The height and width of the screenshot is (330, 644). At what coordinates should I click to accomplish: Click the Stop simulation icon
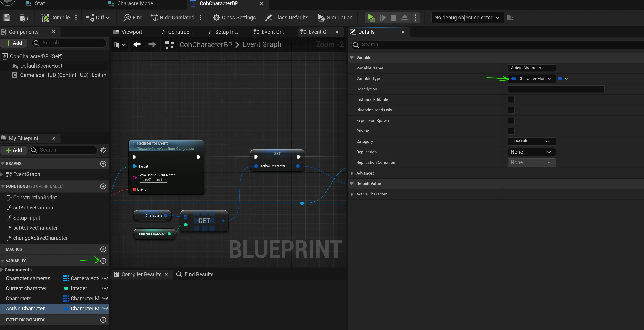394,17
